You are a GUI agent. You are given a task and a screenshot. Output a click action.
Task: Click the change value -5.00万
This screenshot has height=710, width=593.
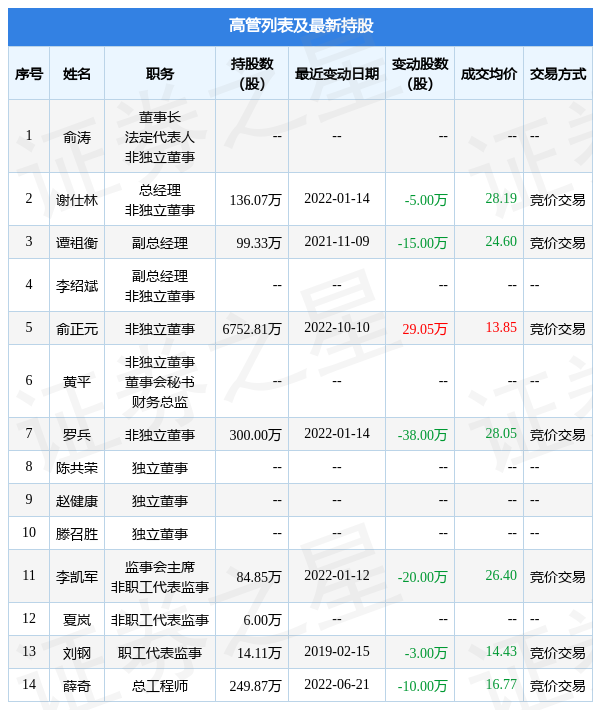(426, 200)
